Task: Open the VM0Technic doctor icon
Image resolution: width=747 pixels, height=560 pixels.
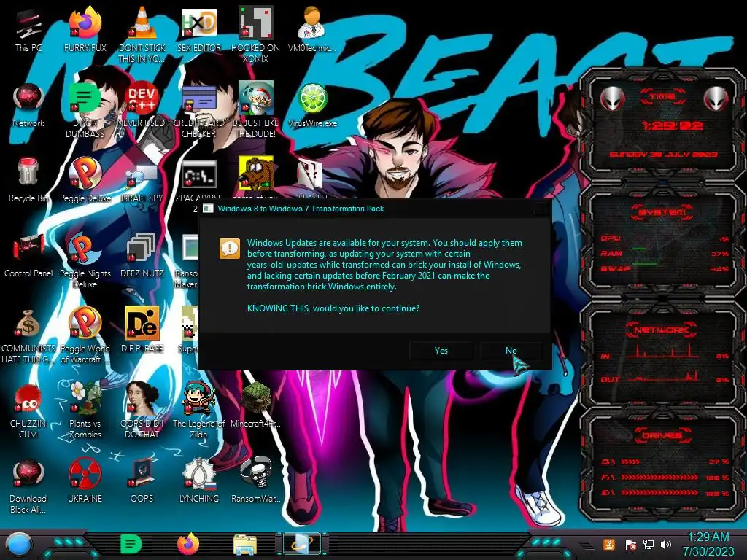Action: coord(312,29)
